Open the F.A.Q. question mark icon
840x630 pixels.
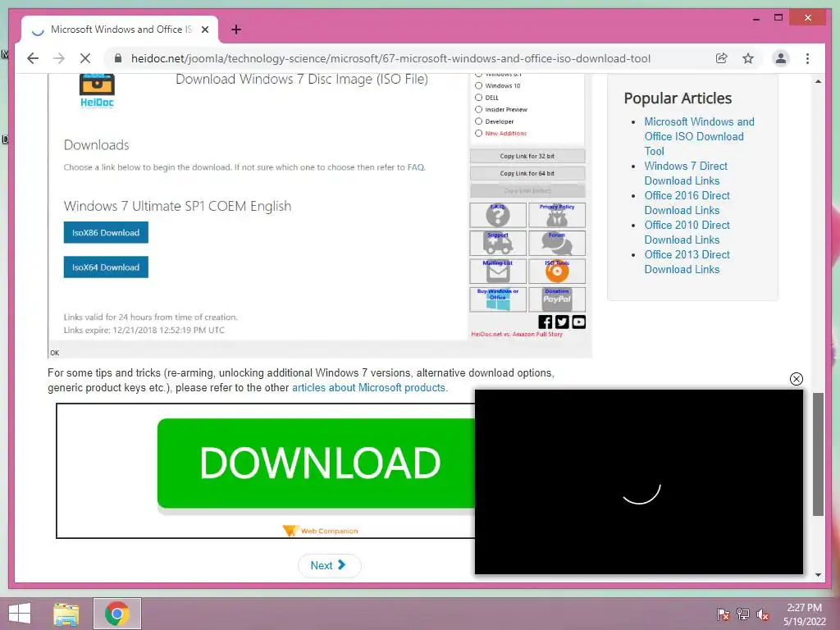498,215
